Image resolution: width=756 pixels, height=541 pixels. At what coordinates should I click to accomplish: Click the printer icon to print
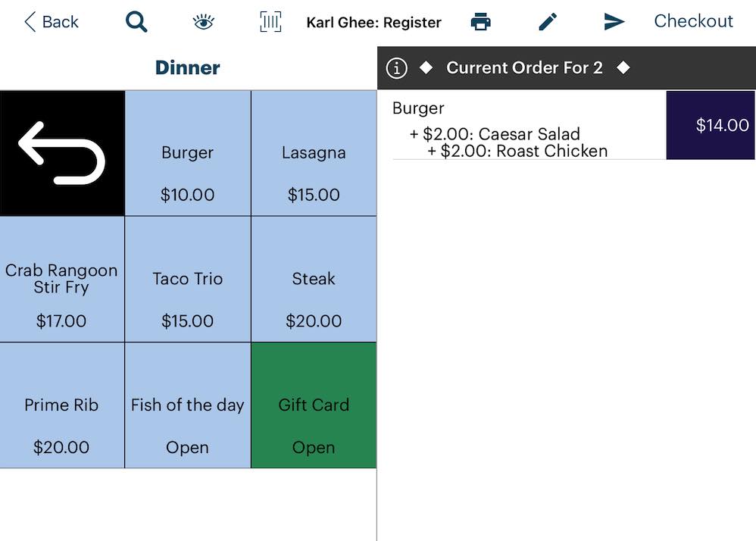[x=483, y=21]
